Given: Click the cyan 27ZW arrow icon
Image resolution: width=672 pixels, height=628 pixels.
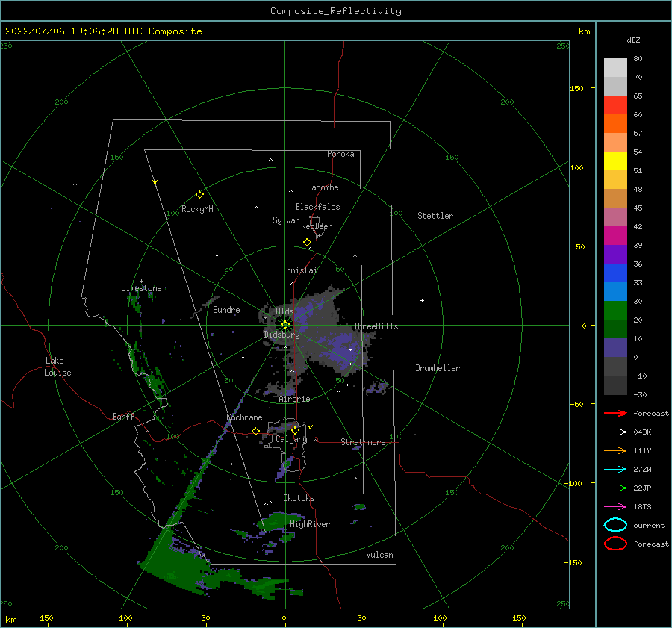Looking at the screenshot, I should click(x=615, y=470).
